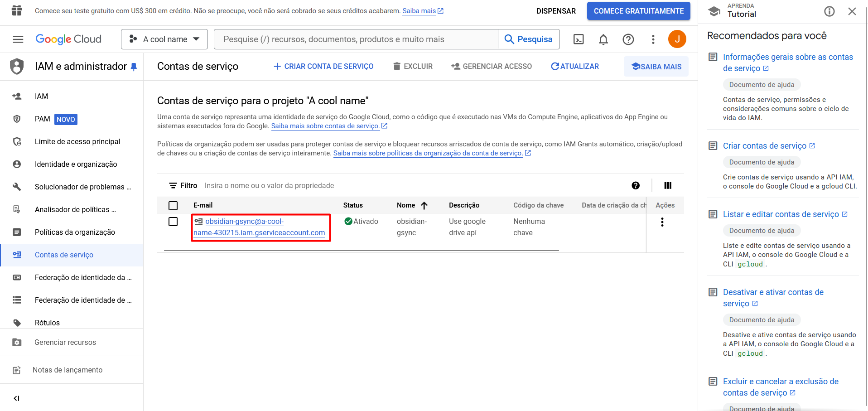Click the tutorial info icon
The image size is (868, 411).
pos(829,11)
